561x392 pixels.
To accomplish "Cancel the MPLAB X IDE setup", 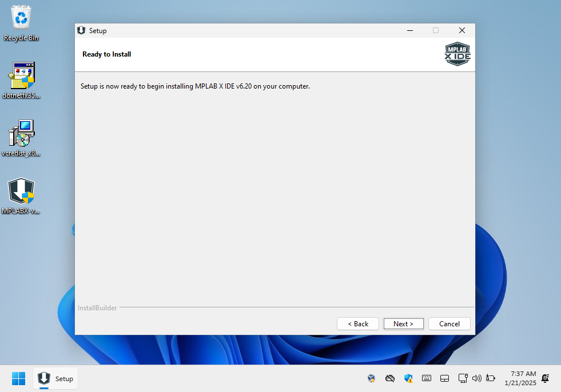I will click(449, 323).
